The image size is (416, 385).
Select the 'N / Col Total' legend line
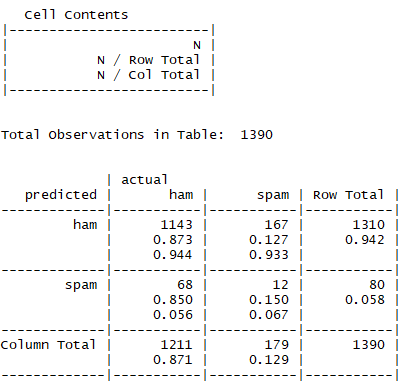pos(148,75)
